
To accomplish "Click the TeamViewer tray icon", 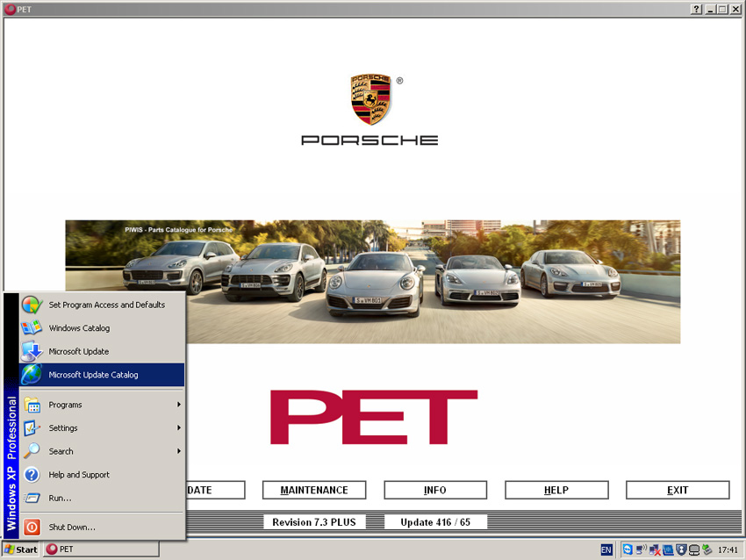I will click(628, 549).
